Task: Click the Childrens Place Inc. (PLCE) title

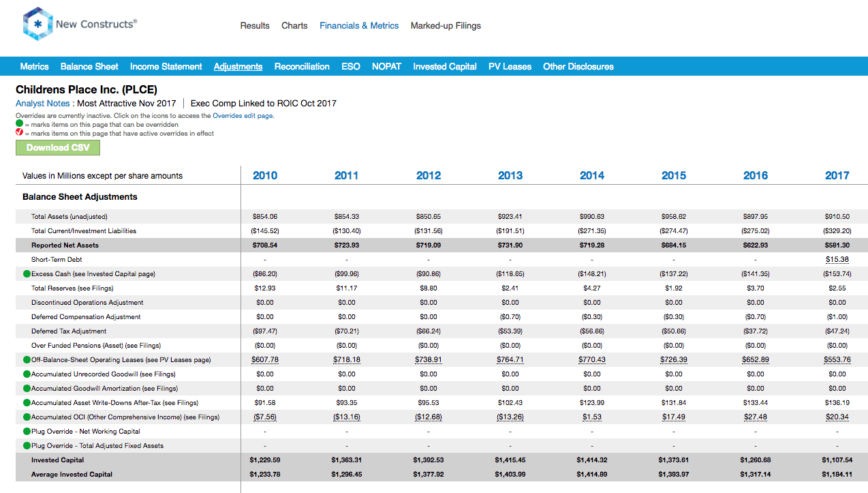Action: 87,89
